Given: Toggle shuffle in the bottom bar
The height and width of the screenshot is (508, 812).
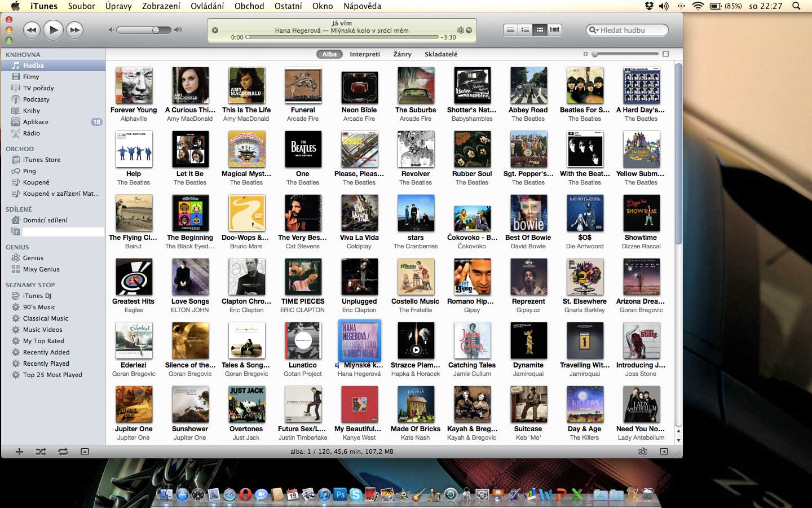Looking at the screenshot, I should [41, 452].
